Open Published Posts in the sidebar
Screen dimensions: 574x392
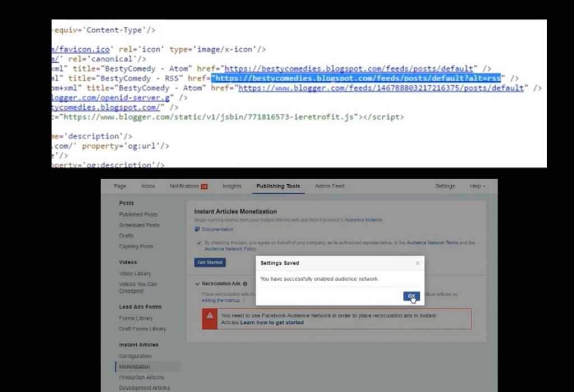[x=138, y=214]
